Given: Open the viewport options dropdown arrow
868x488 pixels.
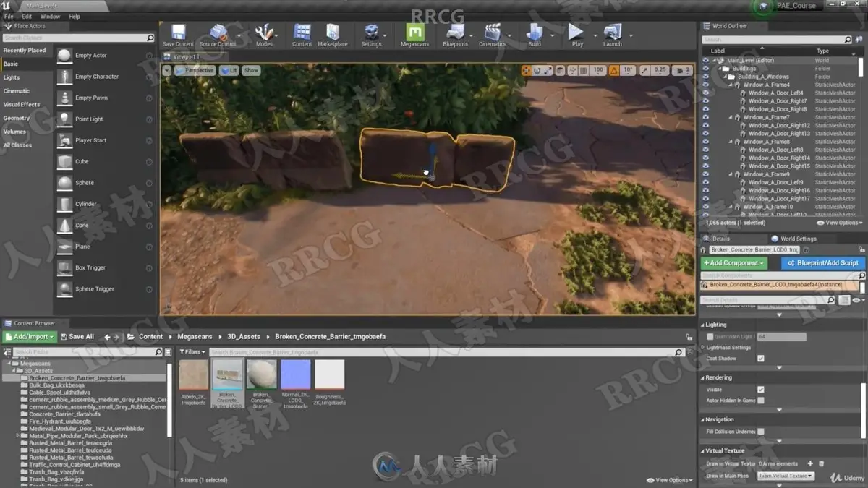Looking at the screenshot, I should point(167,70).
